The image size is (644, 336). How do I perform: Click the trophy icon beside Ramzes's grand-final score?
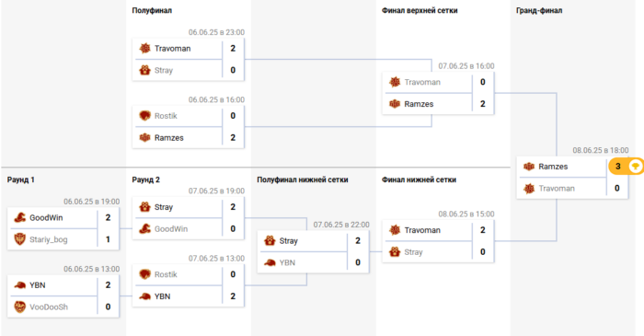[x=636, y=167]
